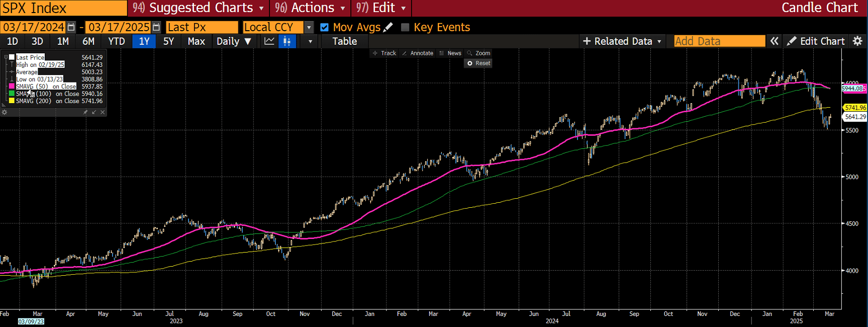Image resolution: width=868 pixels, height=327 pixels.
Task: Edit moving averages with pencil icon
Action: pos(388,27)
